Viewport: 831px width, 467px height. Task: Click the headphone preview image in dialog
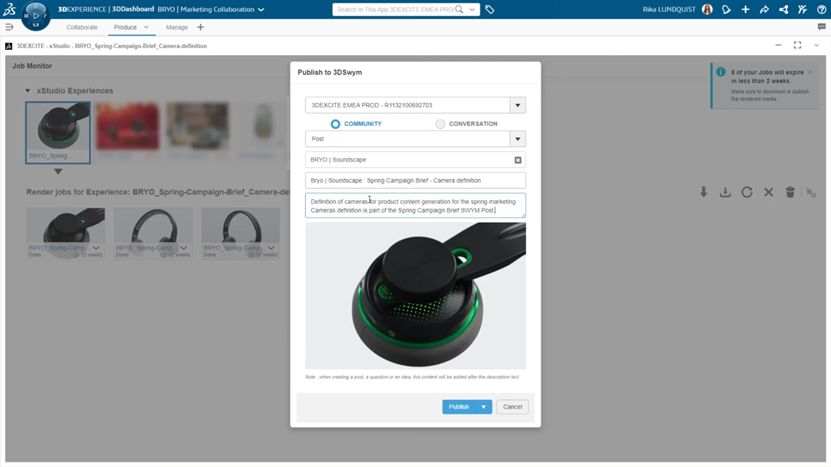tap(416, 296)
